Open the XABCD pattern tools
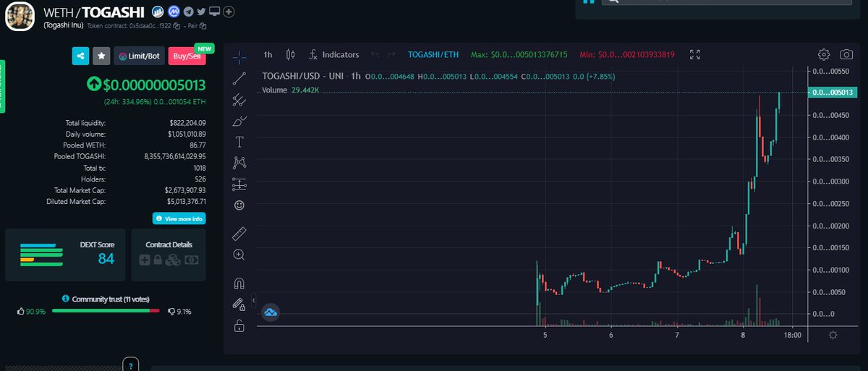The width and height of the screenshot is (868, 371). point(239,163)
